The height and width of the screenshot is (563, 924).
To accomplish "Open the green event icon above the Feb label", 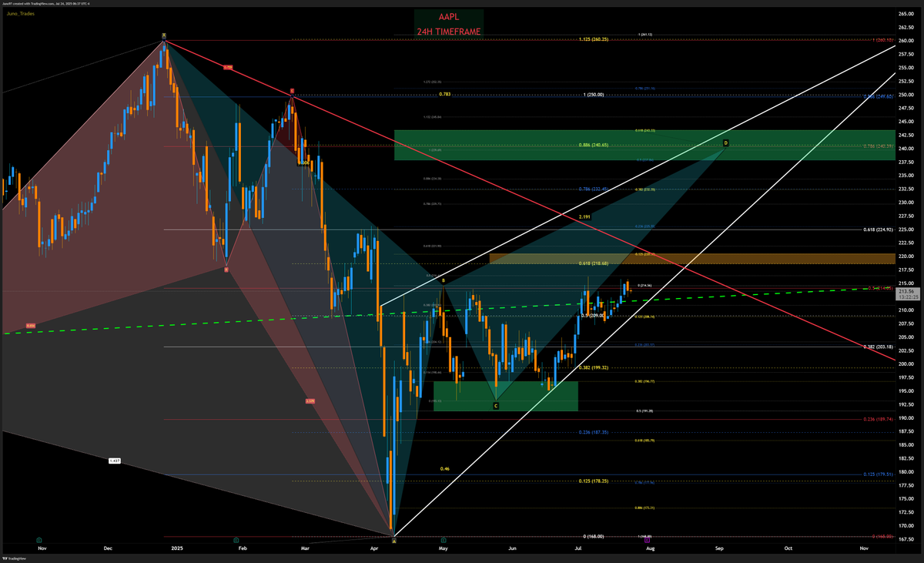I will click(x=236, y=541).
